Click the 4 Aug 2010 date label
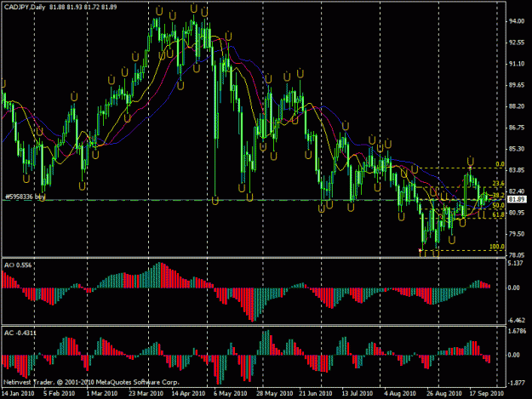Screen dimensions: 532x399 pyautogui.click(x=400, y=394)
